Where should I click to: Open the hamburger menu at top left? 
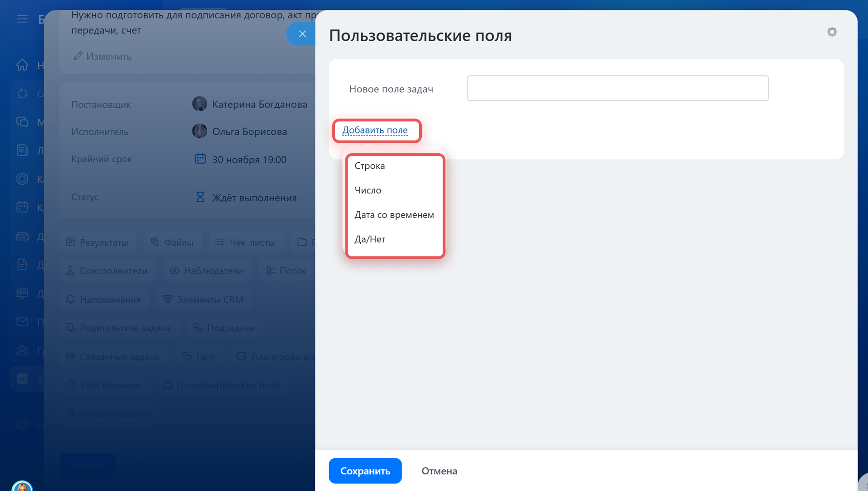(x=22, y=19)
